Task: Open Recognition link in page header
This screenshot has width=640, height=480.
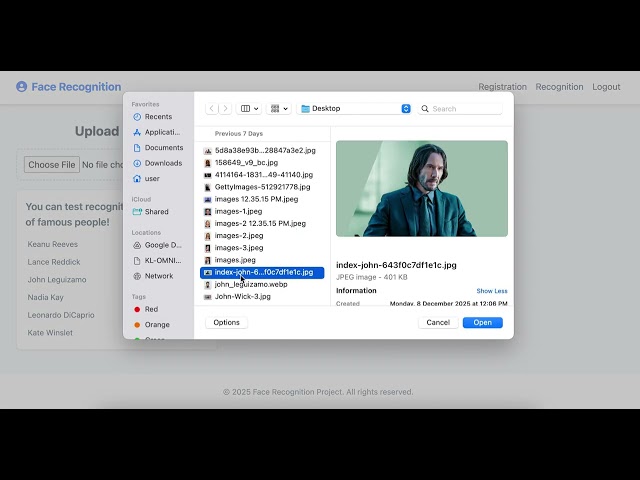Action: point(559,87)
